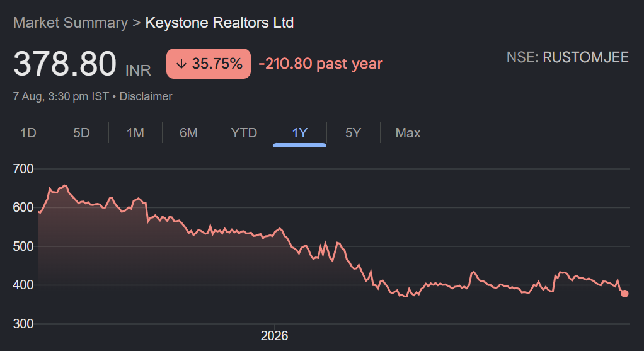Screen dimensions: 644x351
Task: Open the 5Y chart range
Action: [x=354, y=133]
